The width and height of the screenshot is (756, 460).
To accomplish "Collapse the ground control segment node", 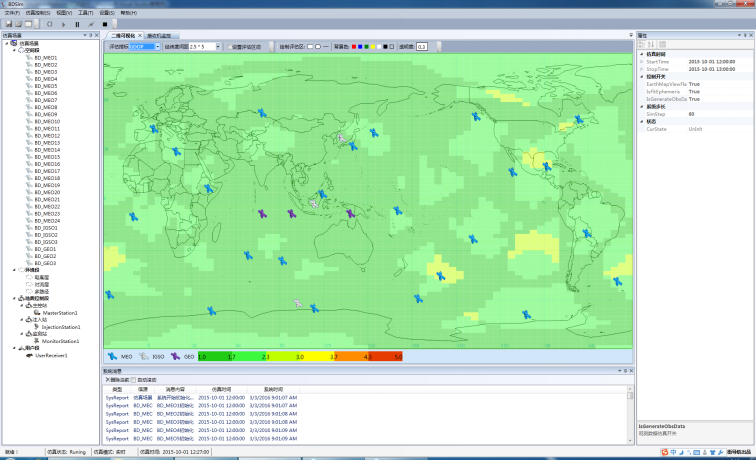I will click(14, 298).
